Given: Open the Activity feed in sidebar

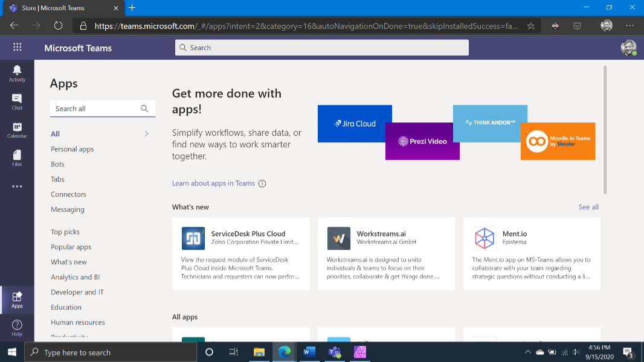Looking at the screenshot, I should click(17, 74).
